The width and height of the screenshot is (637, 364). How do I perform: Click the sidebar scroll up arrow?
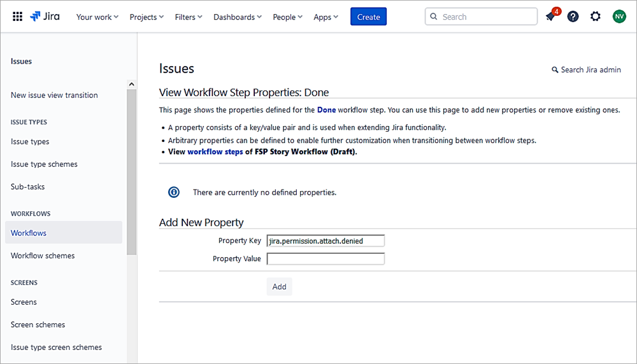tap(132, 84)
